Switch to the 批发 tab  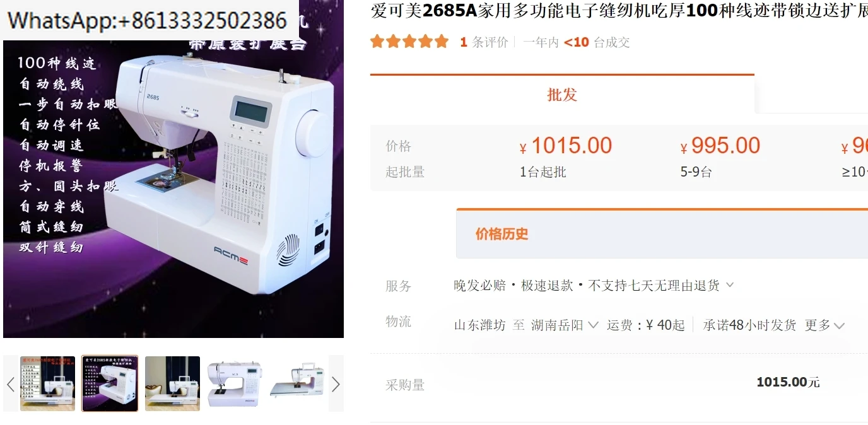[x=562, y=95]
